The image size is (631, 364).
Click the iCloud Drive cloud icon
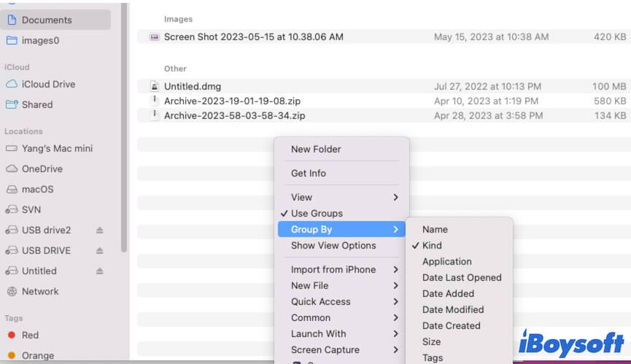tap(12, 84)
